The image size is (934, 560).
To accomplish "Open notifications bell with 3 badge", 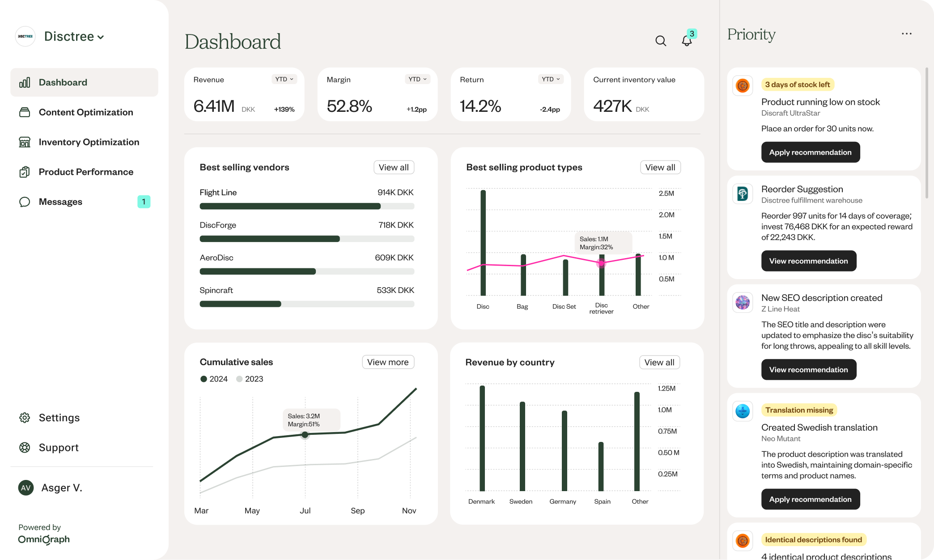I will tap(687, 41).
